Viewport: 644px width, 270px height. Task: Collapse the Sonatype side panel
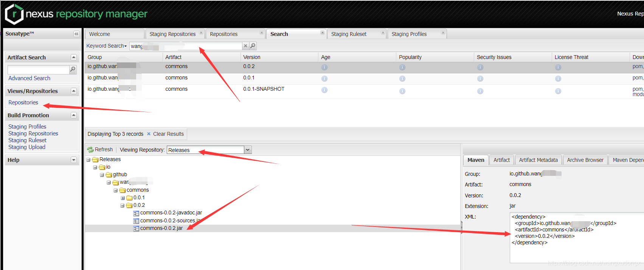(76, 34)
